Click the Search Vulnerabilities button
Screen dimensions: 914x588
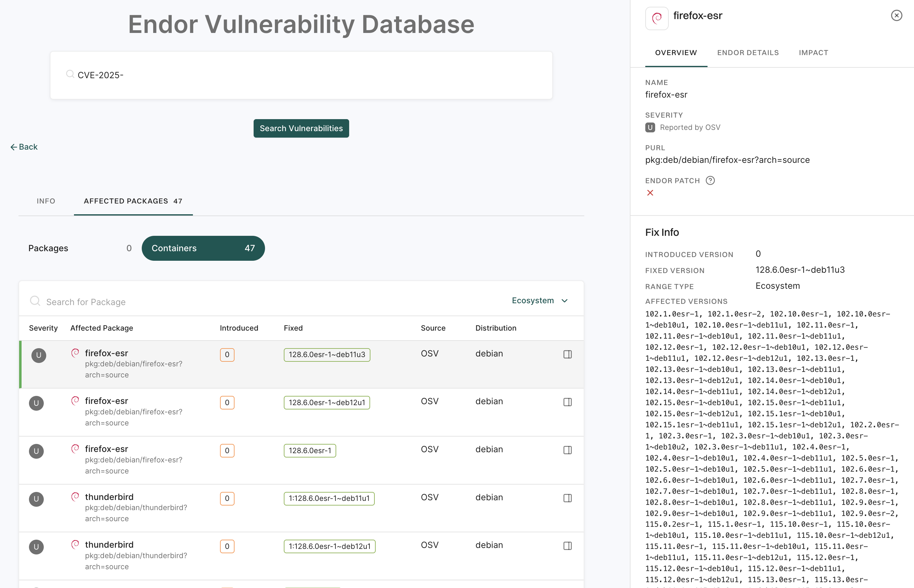pos(301,128)
